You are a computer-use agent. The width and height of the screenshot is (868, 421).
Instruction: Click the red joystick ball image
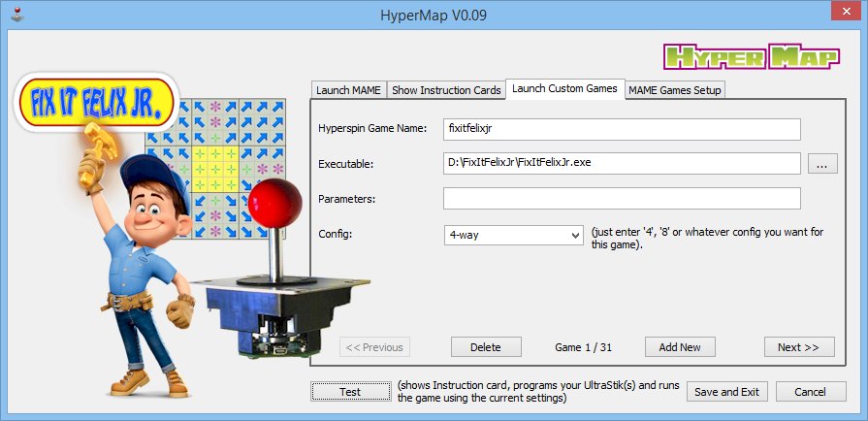pyautogui.click(x=274, y=203)
